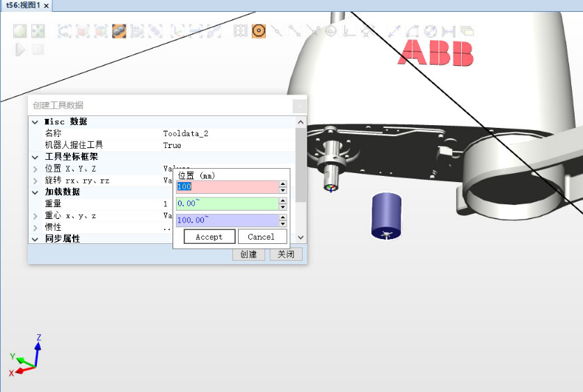The image size is (583, 392).
Task: Click the 机器人握住工具 True value
Action: coord(172,145)
